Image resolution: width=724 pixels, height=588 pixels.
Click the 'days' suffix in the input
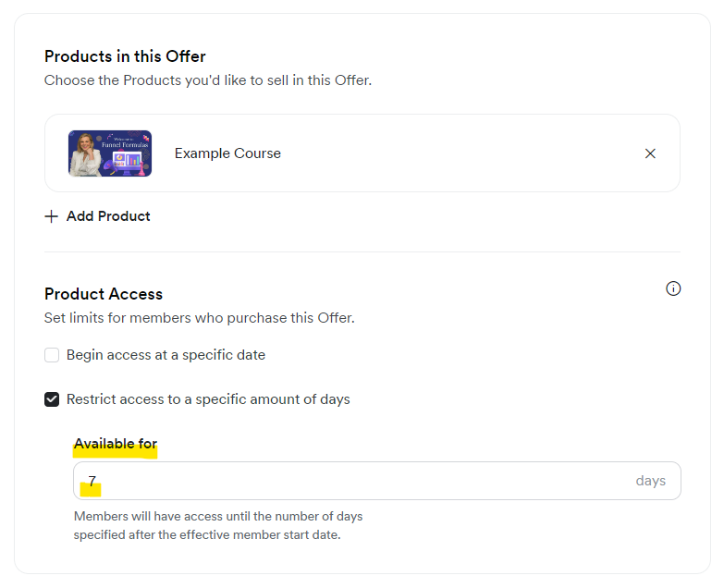coord(650,481)
